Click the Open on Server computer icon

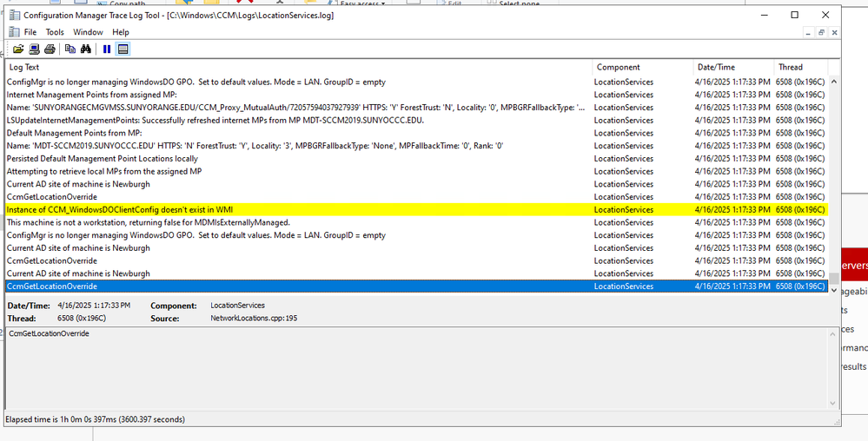[35, 49]
